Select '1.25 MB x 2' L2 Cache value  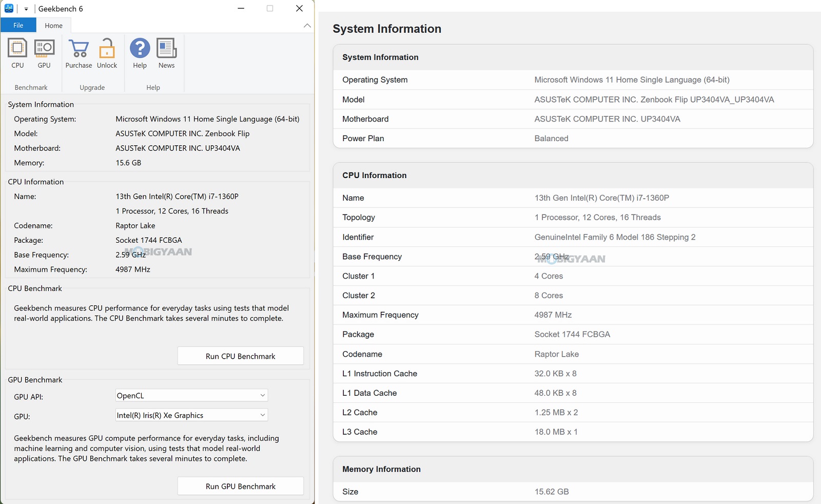556,412
